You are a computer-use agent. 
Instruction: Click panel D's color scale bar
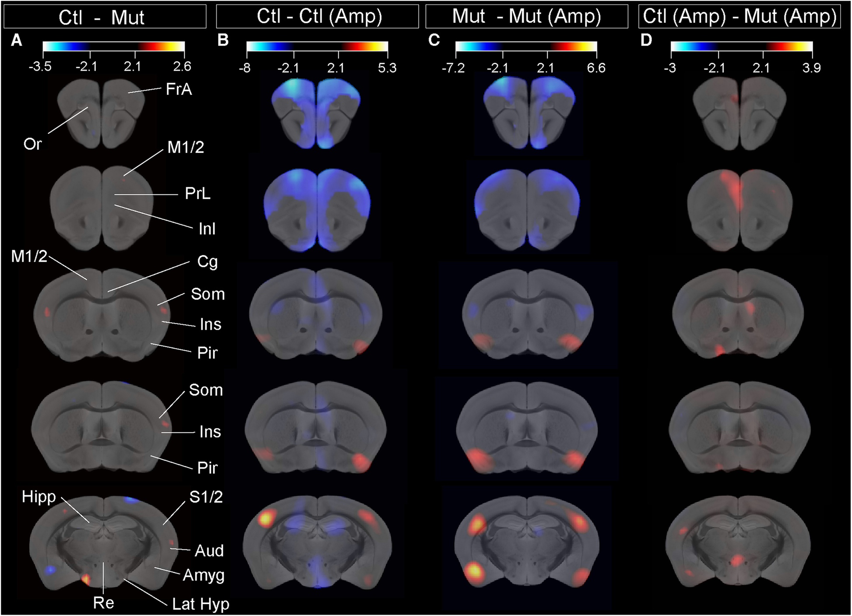742,47
